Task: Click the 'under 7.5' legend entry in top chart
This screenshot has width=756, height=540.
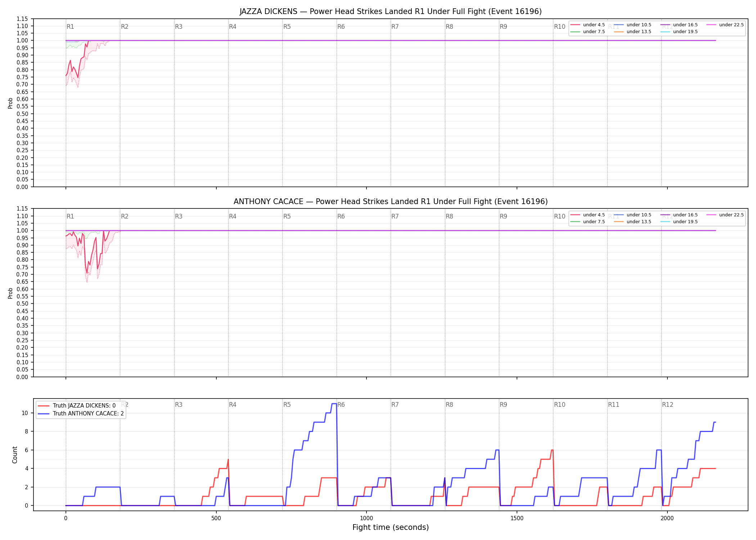Action: tap(588, 32)
